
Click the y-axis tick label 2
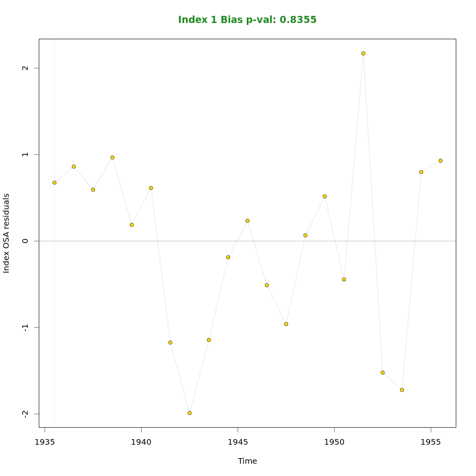pyautogui.click(x=26, y=68)
